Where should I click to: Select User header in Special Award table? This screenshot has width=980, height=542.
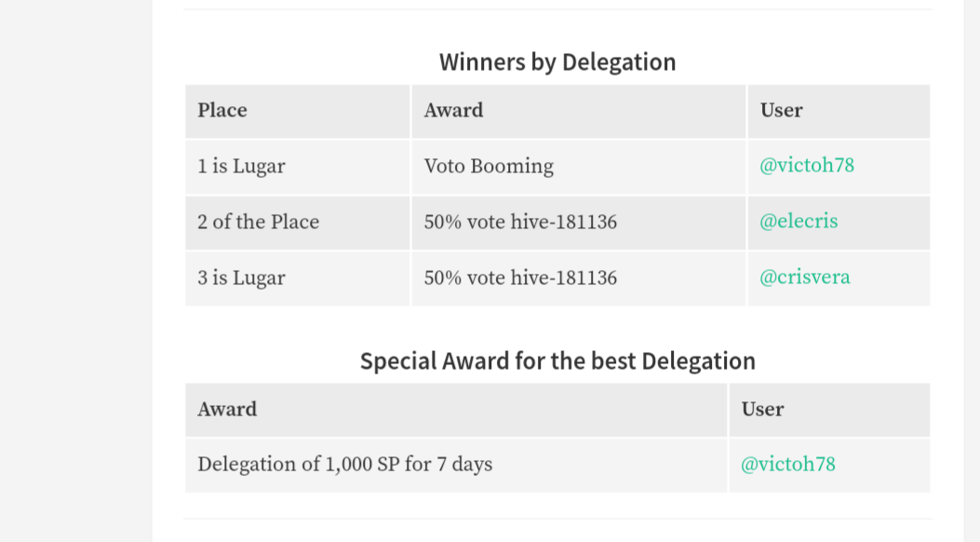coord(829,410)
